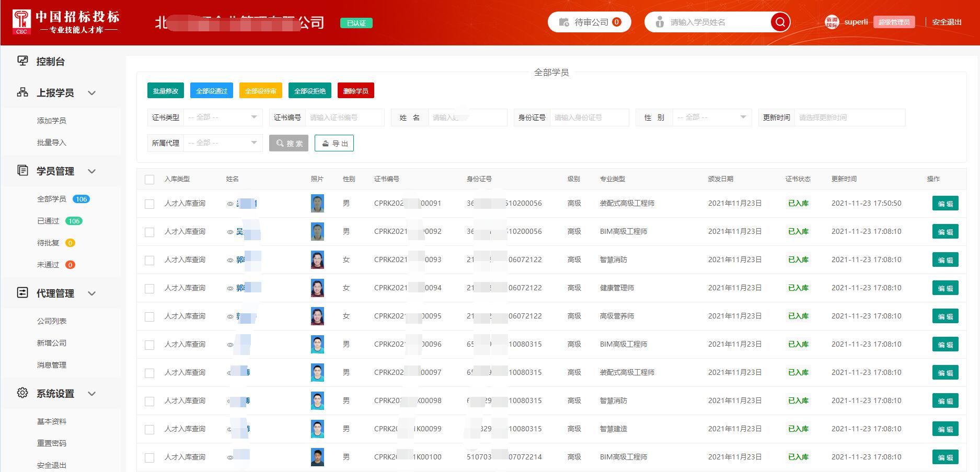980x472 pixels.
Task: Expand the 所属代理 dropdown
Action: [223, 143]
